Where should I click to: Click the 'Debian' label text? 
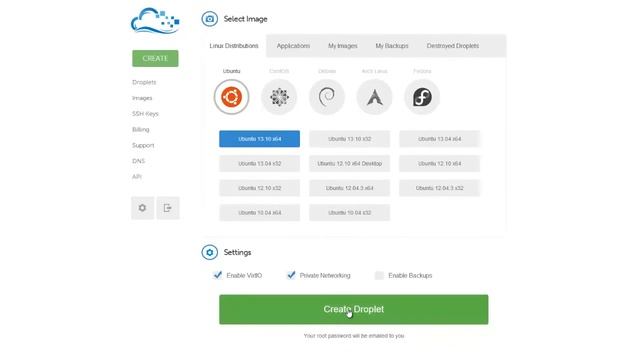coord(327,71)
